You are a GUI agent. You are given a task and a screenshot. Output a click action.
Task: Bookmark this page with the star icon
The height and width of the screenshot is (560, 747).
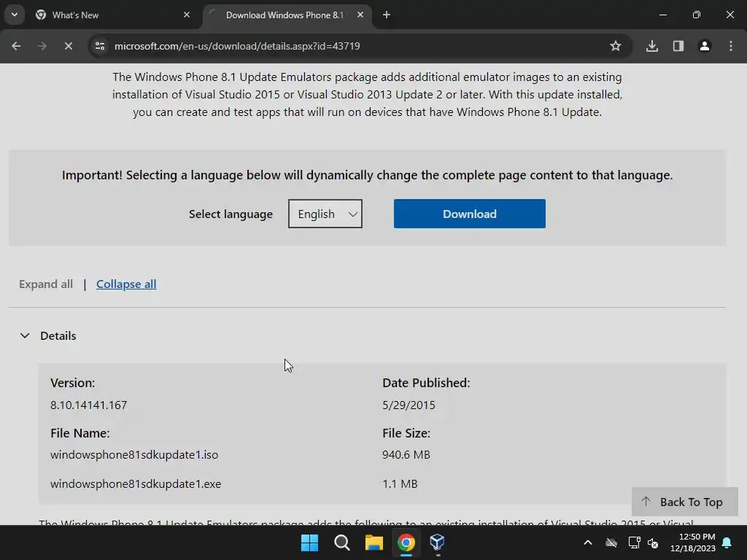[x=616, y=46]
